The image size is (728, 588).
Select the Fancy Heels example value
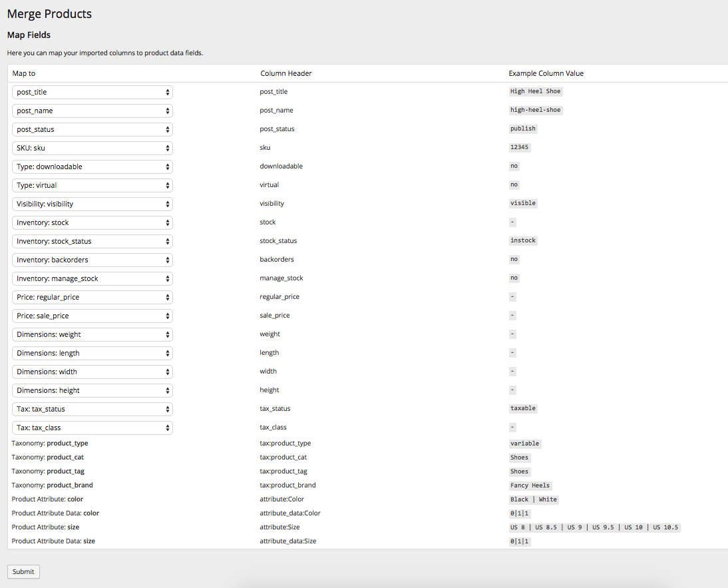tap(530, 485)
